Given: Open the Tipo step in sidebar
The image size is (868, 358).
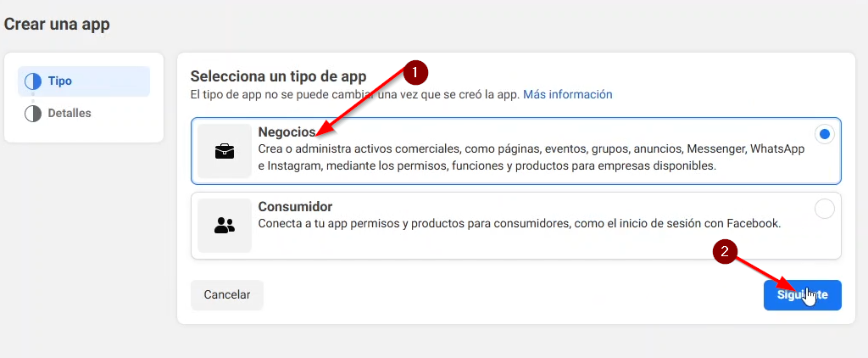Looking at the screenshot, I should (x=84, y=81).
